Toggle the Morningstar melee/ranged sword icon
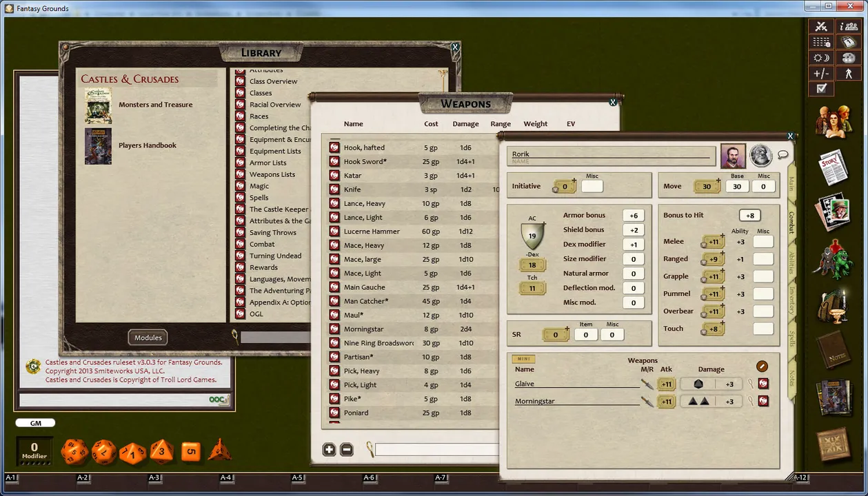 (x=647, y=401)
